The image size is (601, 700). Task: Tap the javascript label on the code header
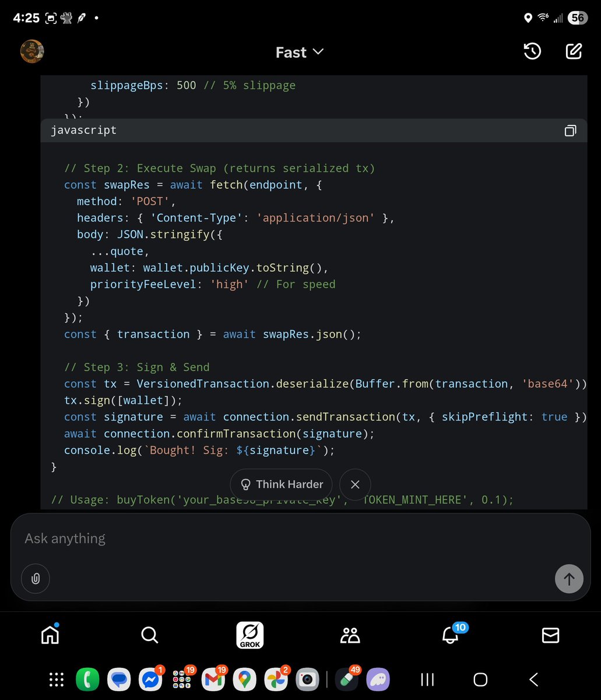tap(83, 130)
